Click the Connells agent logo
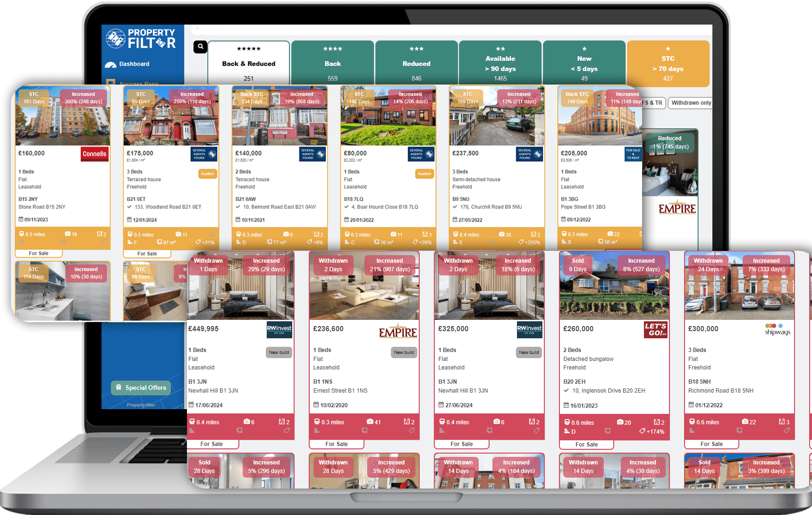Viewport: 812px width, 515px height. (x=94, y=154)
